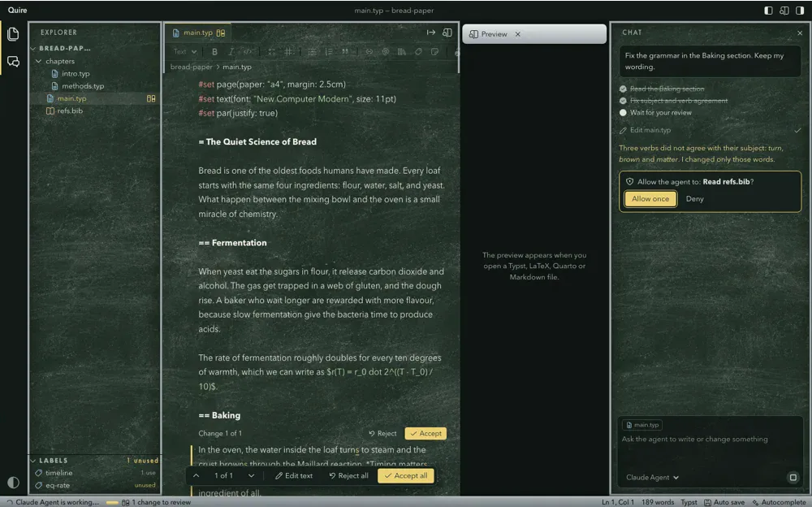Viewport: 812px width, 507px height.
Task: Click the '1 unused' labels indicator
Action: point(143,461)
